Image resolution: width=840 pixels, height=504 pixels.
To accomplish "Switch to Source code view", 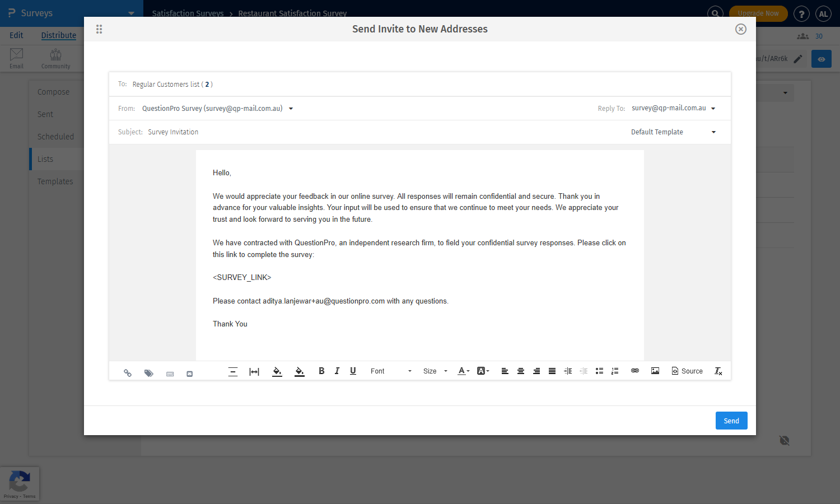I will tap(687, 371).
